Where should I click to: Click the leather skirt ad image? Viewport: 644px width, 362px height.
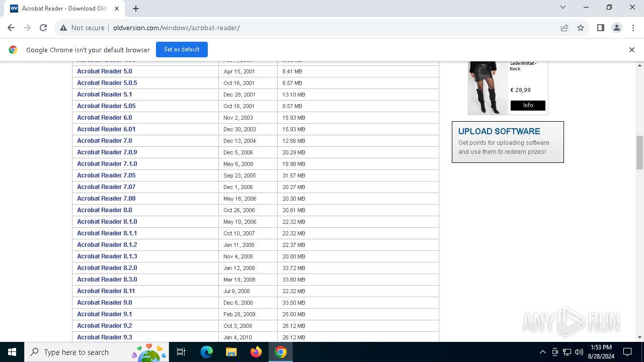coord(488,87)
